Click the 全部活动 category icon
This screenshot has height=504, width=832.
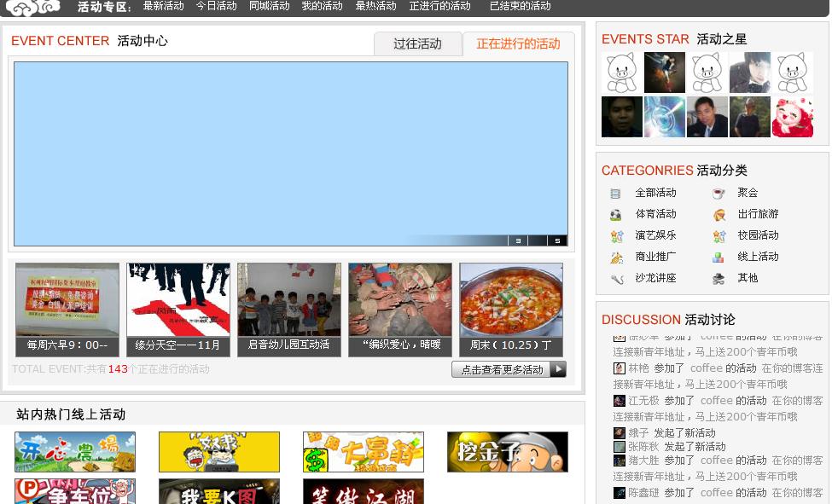tap(615, 194)
